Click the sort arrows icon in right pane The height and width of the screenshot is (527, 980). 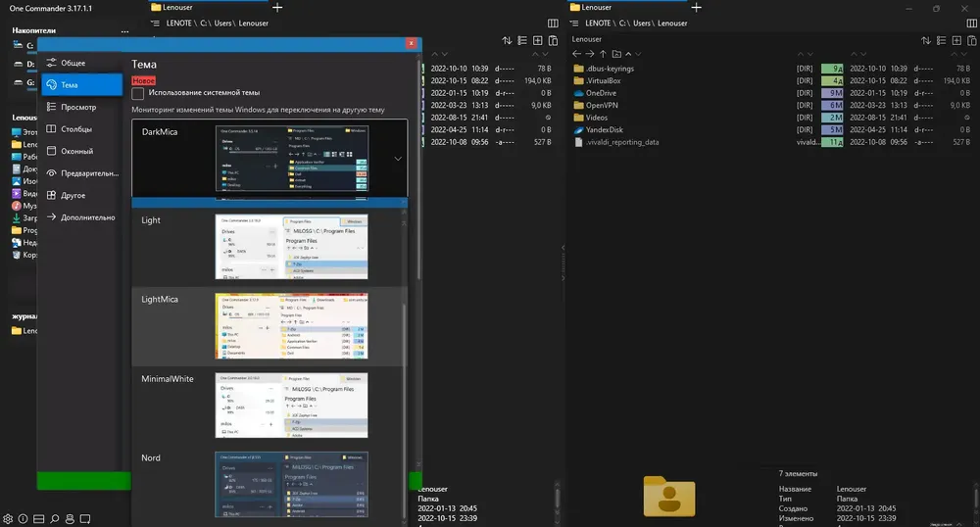(x=926, y=40)
